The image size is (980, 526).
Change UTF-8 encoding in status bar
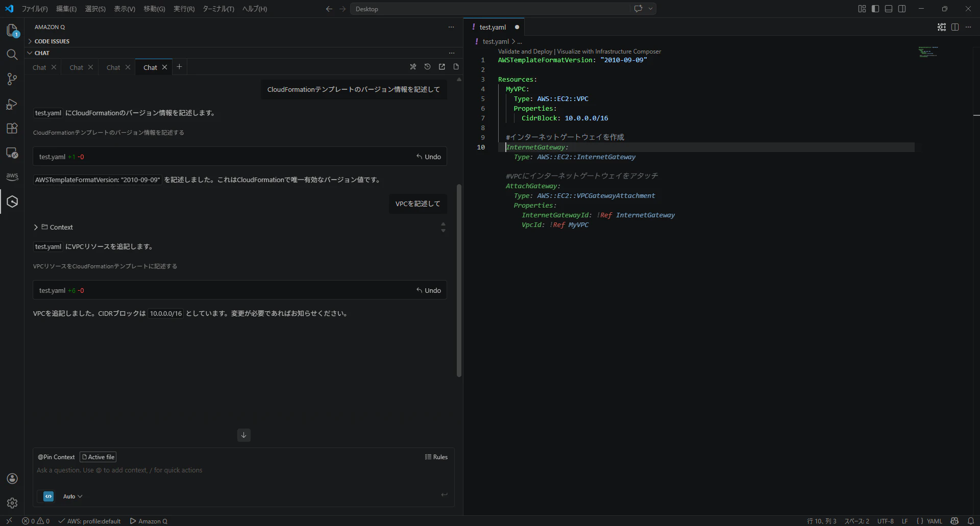tap(886, 521)
